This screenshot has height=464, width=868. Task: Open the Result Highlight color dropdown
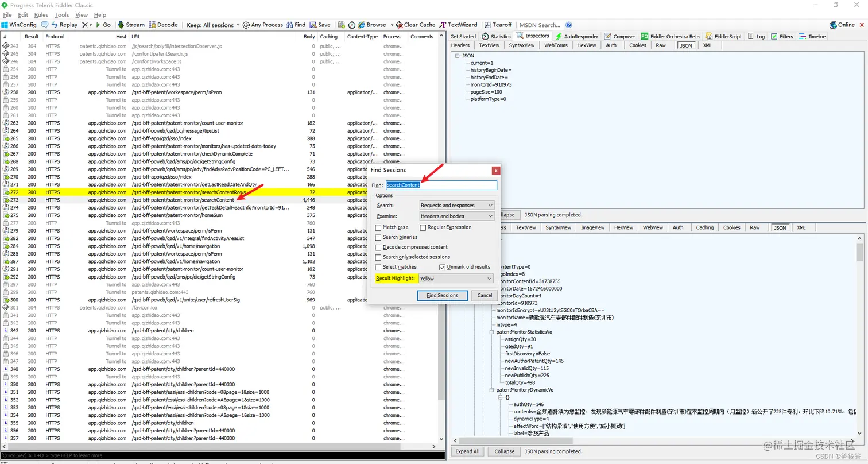point(456,279)
